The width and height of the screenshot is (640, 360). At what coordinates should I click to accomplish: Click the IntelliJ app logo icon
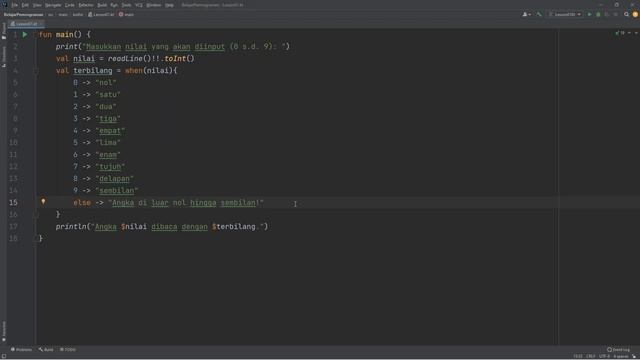click(x=4, y=5)
